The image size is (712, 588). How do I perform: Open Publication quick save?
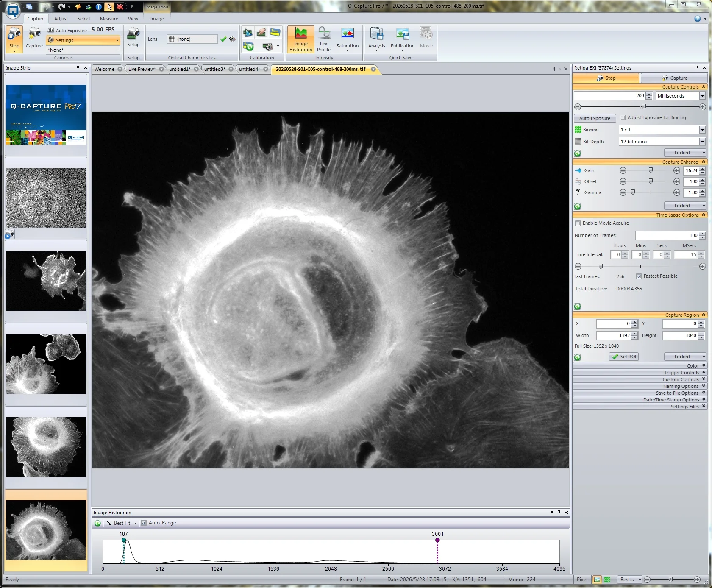point(402,39)
